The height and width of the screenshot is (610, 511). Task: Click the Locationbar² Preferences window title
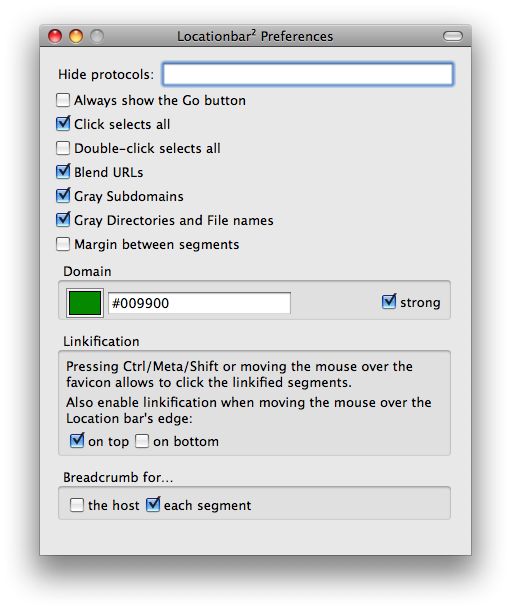click(255, 36)
